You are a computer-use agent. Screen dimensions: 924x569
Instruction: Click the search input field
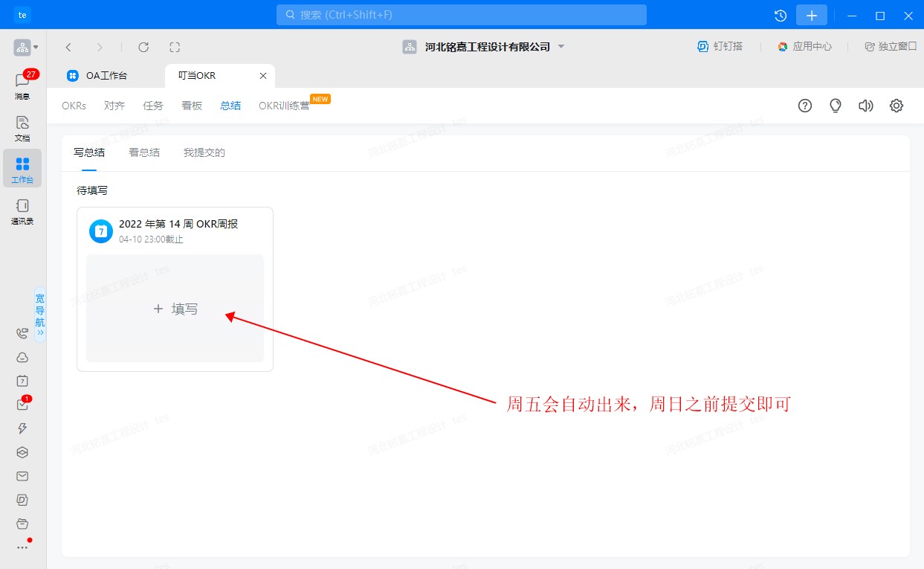(x=461, y=15)
